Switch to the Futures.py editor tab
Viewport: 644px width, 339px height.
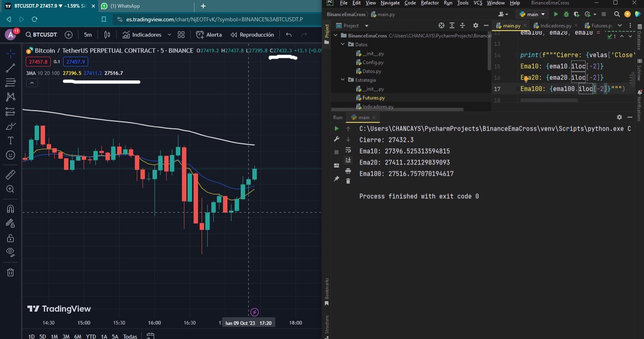[x=599, y=26]
